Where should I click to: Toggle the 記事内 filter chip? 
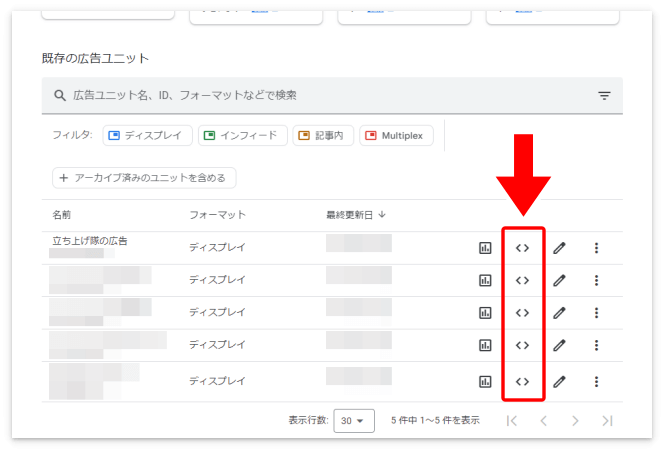(x=323, y=136)
